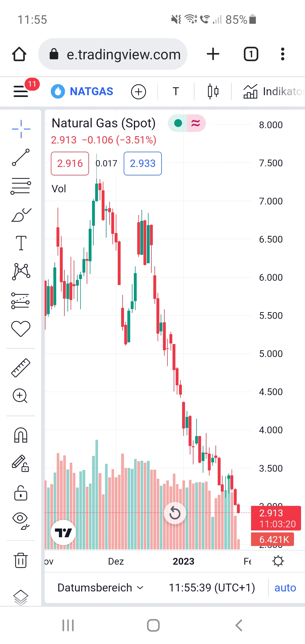
Task: Open the T timeframe interval selector
Action: point(176,92)
